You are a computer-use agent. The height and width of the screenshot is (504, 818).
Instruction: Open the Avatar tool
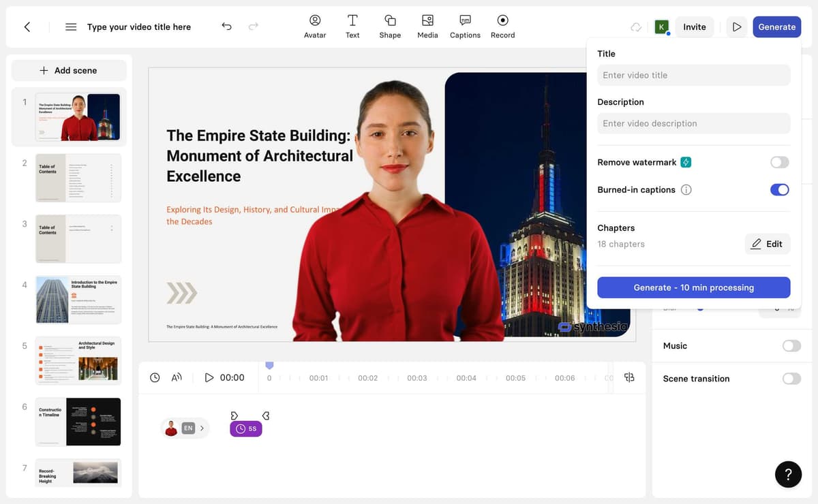pos(315,27)
